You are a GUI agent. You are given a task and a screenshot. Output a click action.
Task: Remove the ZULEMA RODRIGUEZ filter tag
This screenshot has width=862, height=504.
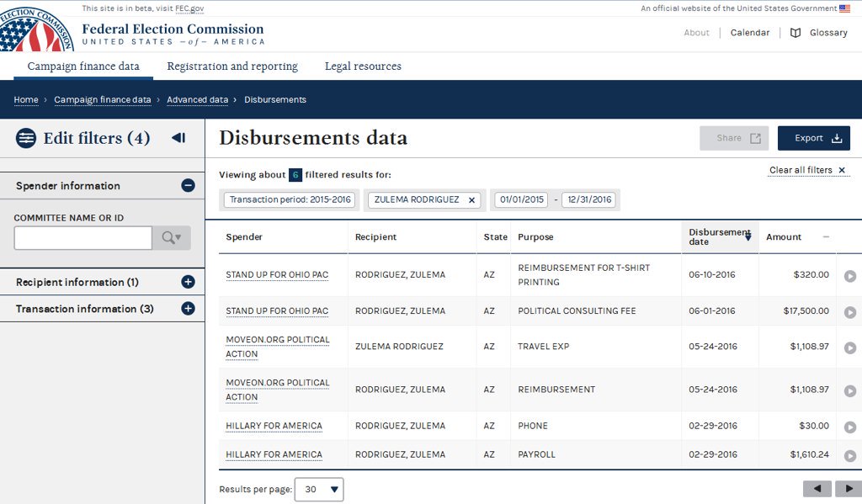coord(471,200)
